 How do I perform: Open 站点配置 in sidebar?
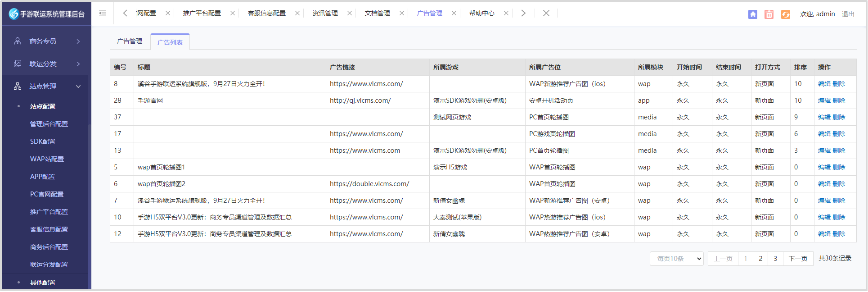pyautogui.click(x=43, y=106)
